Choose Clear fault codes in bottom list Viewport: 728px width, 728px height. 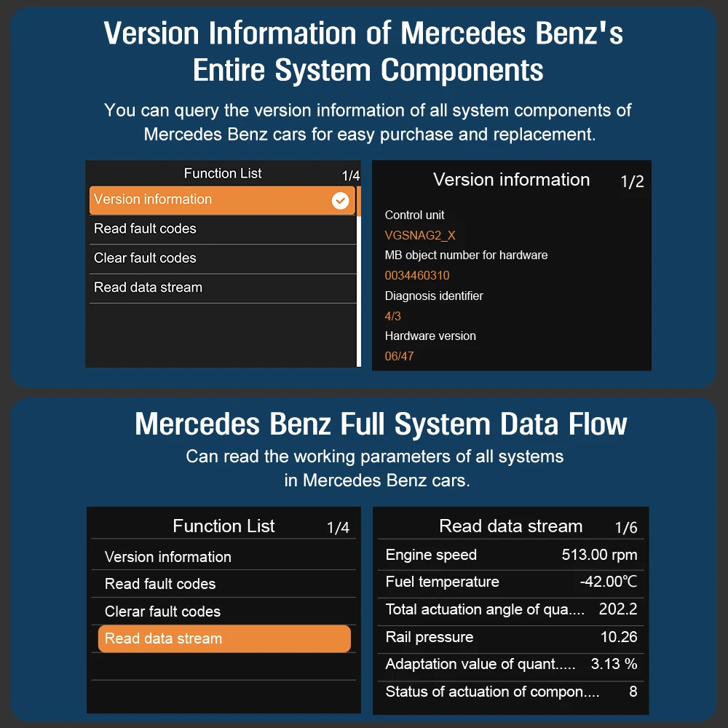pyautogui.click(x=162, y=612)
